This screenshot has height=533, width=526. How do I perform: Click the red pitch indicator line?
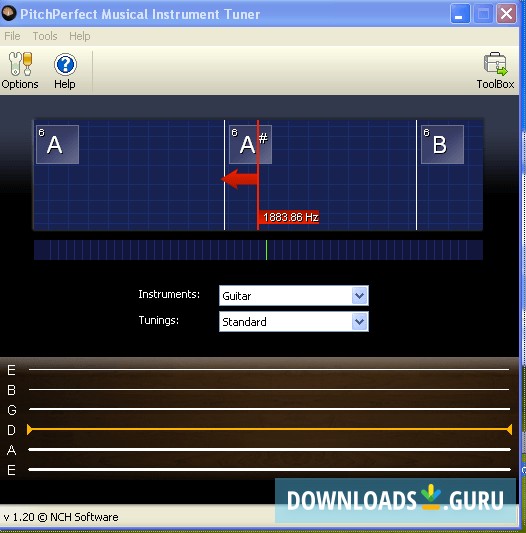coord(258,175)
